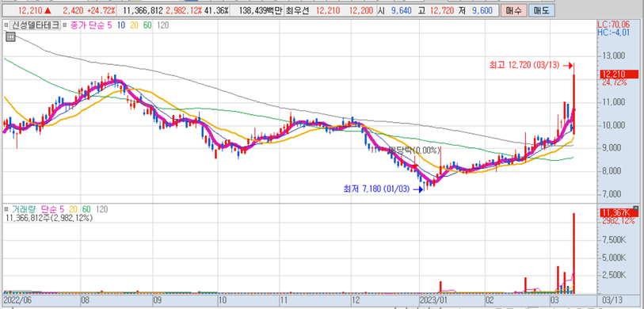Select price chart 20-day moving average legend
This screenshot has width=644, height=309.
(x=134, y=25)
